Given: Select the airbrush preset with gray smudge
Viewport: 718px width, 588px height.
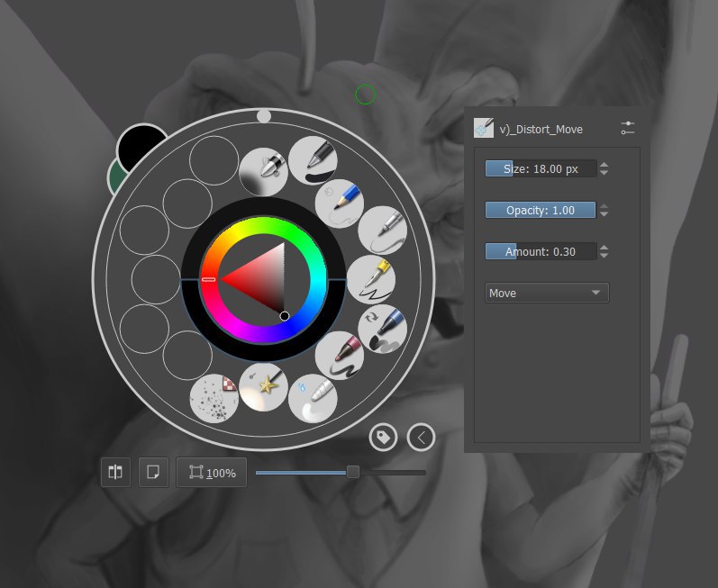Looking at the screenshot, I should [x=263, y=172].
